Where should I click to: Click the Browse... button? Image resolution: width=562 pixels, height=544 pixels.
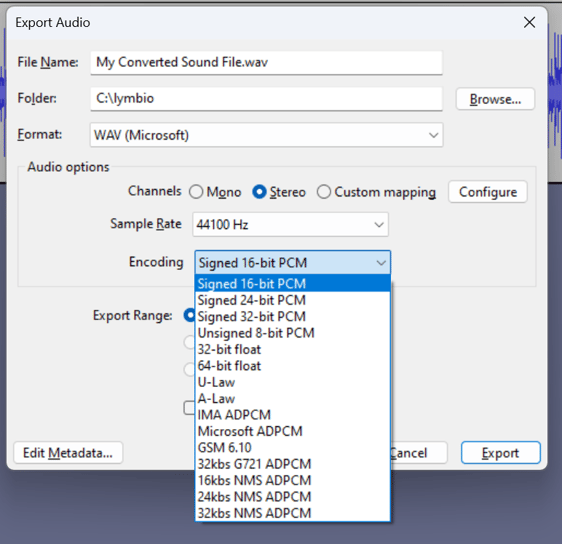(x=495, y=99)
